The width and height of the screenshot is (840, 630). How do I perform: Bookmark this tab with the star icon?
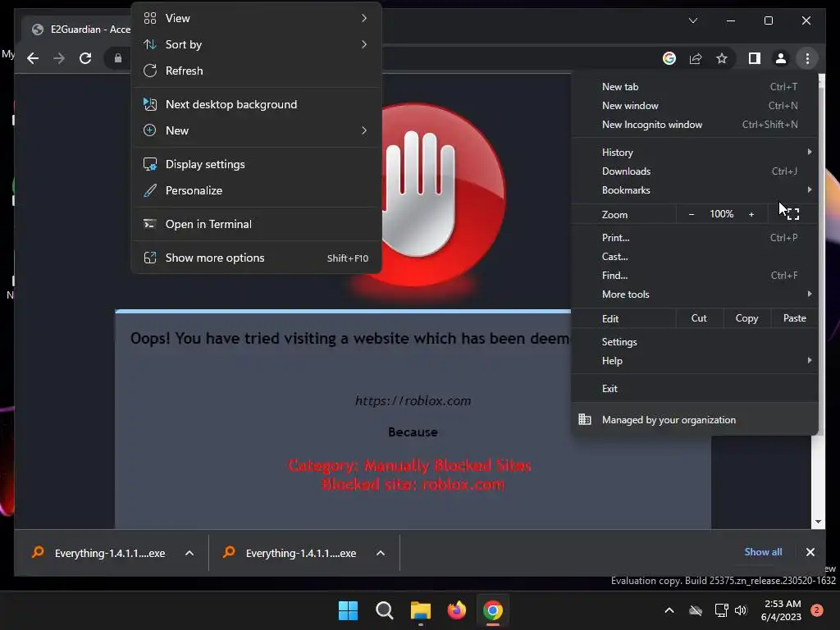pos(722,58)
